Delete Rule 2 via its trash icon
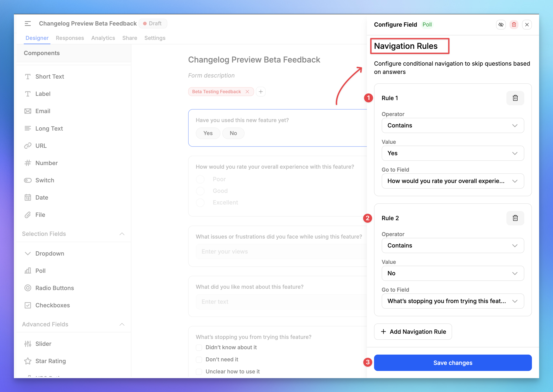This screenshot has height=392, width=553. pos(515,218)
